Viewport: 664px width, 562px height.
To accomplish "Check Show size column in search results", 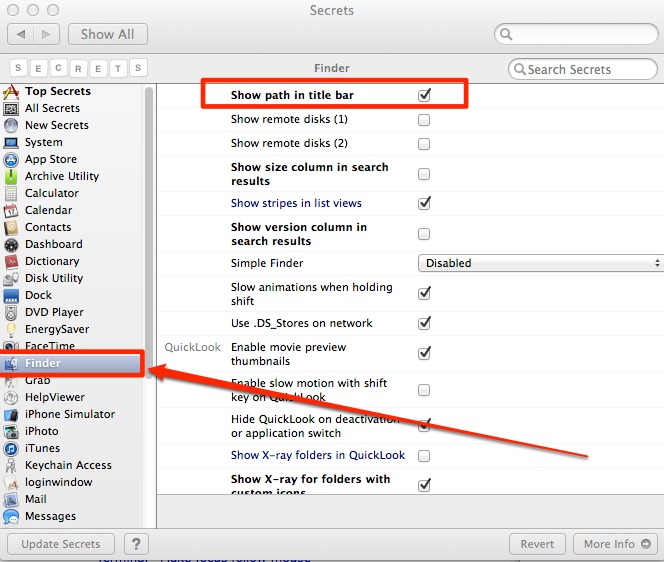I will pos(424,174).
